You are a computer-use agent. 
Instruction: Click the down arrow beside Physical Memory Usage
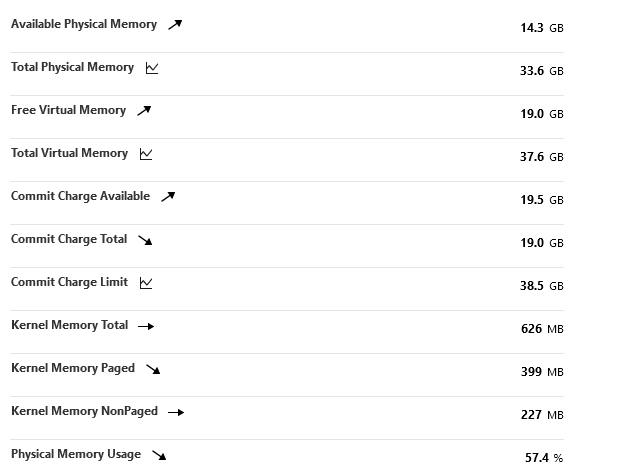(159, 455)
